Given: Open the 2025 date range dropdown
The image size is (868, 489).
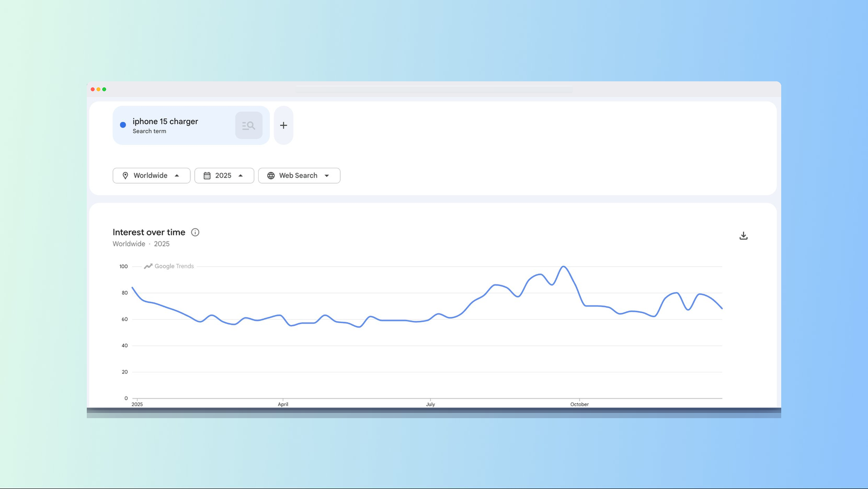Looking at the screenshot, I should click(241, 176).
